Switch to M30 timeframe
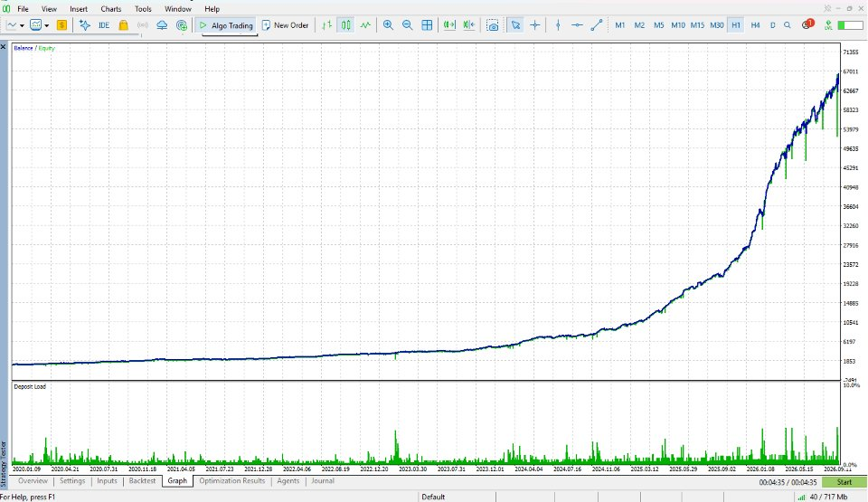Image resolution: width=868 pixels, height=502 pixels. pos(716,25)
